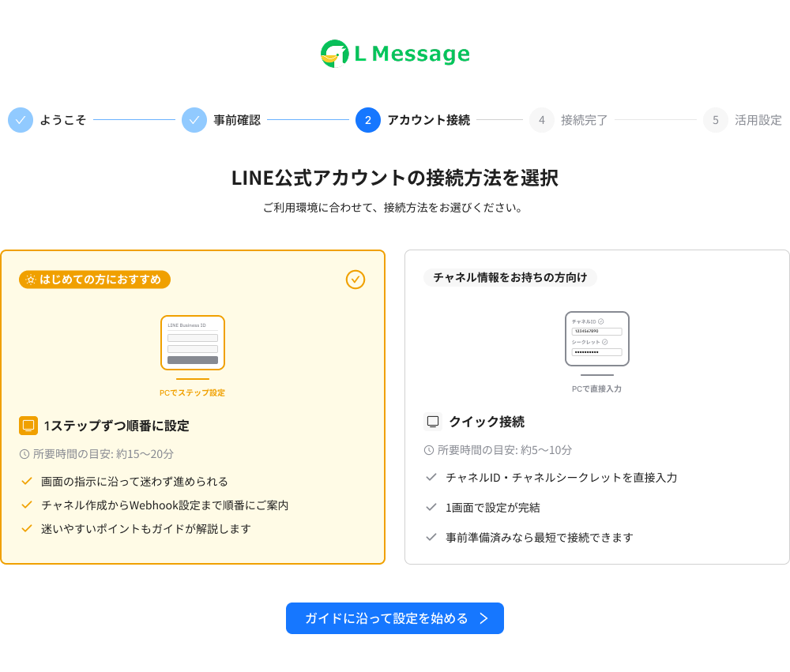Click the 画面の指示に沿って迷わず進められる line
The height and width of the screenshot is (672, 790).
click(x=134, y=482)
